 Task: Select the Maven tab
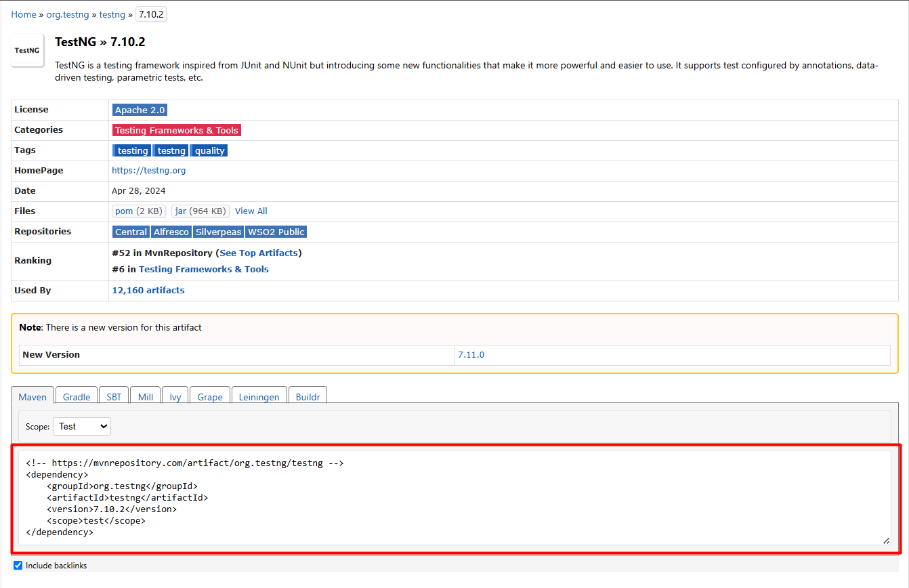pyautogui.click(x=33, y=397)
